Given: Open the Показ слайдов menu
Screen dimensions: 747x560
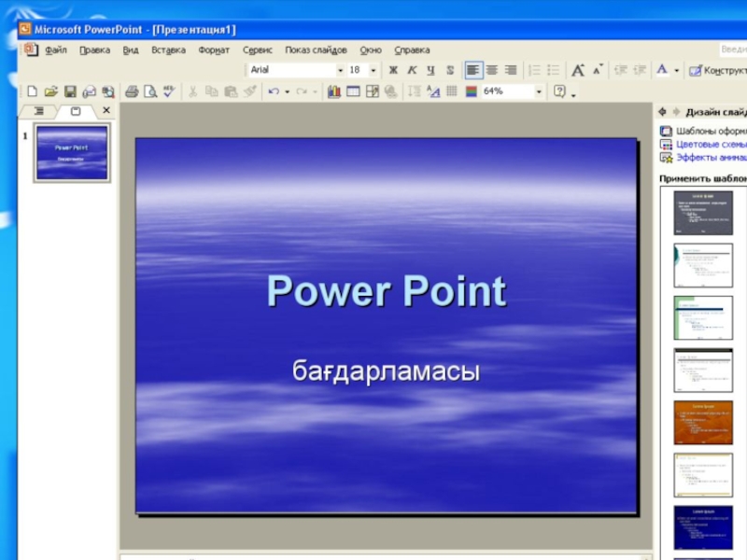Looking at the screenshot, I should point(316,50).
